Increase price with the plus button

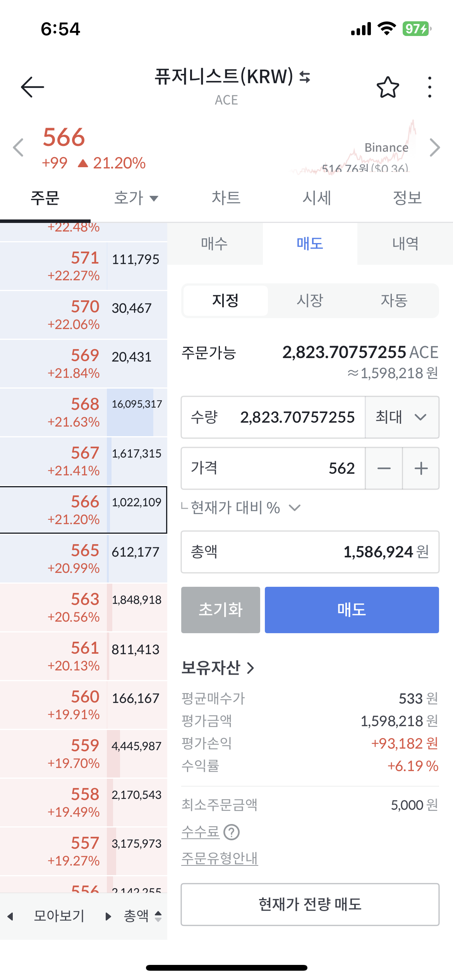421,469
